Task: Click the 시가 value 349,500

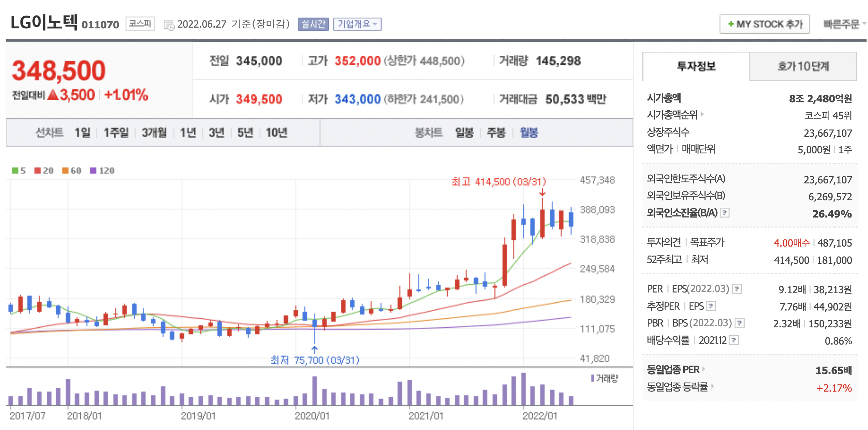Action: (x=259, y=99)
